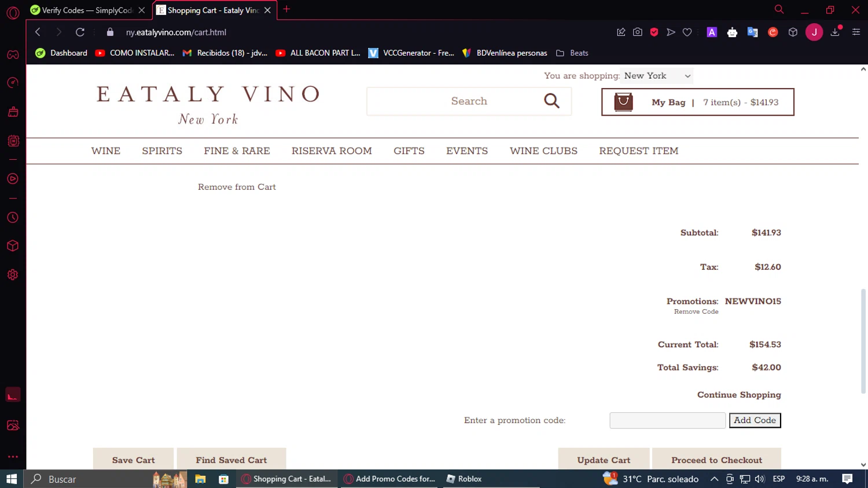Click the site search magnifier icon
868x488 pixels.
[x=551, y=101]
